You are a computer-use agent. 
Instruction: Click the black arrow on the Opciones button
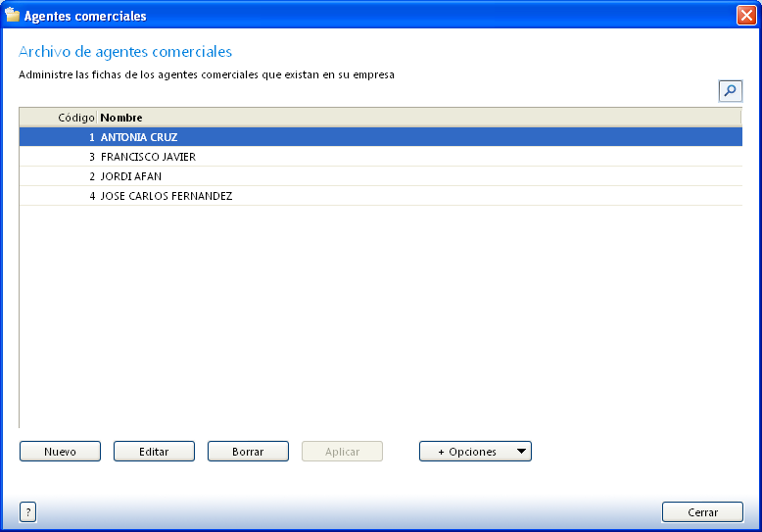pos(521,452)
